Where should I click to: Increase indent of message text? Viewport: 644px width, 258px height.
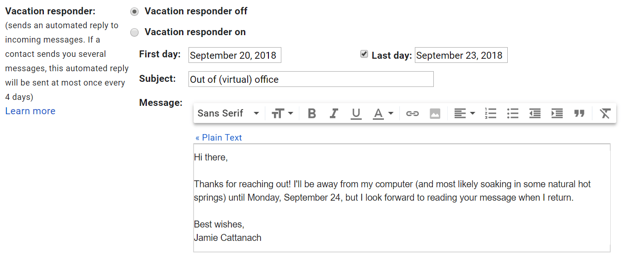coord(557,113)
